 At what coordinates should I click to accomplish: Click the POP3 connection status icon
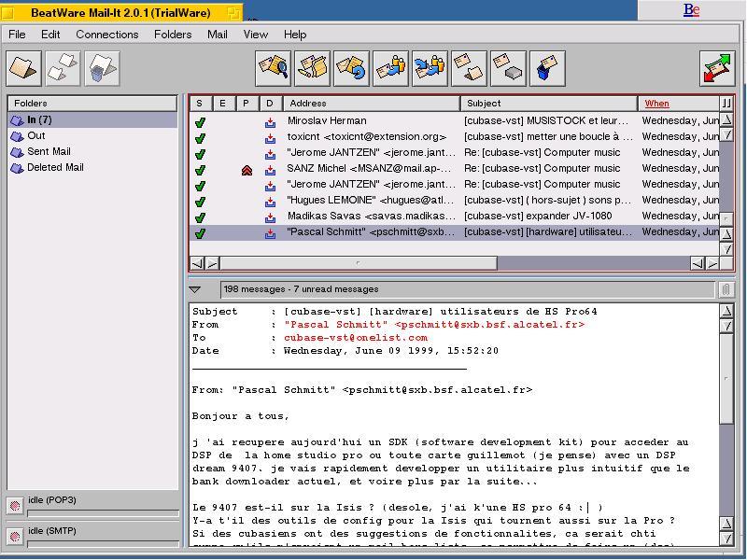pyautogui.click(x=15, y=506)
